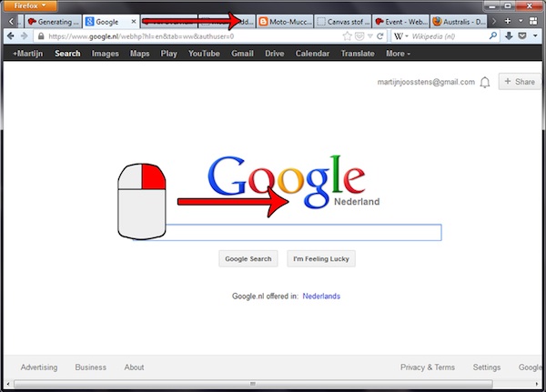This screenshot has height=392, width=546.
Task: Focus the Google search input field
Action: (x=288, y=232)
